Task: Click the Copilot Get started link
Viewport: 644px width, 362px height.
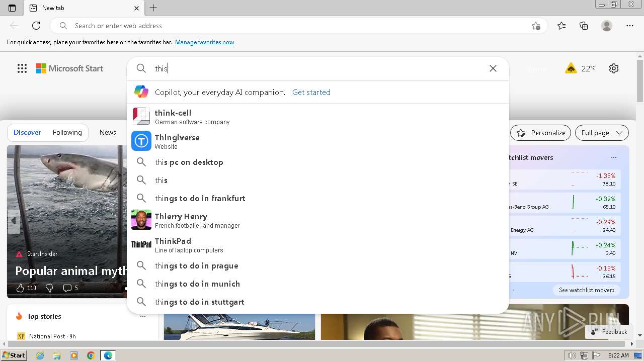Action: coord(311,93)
